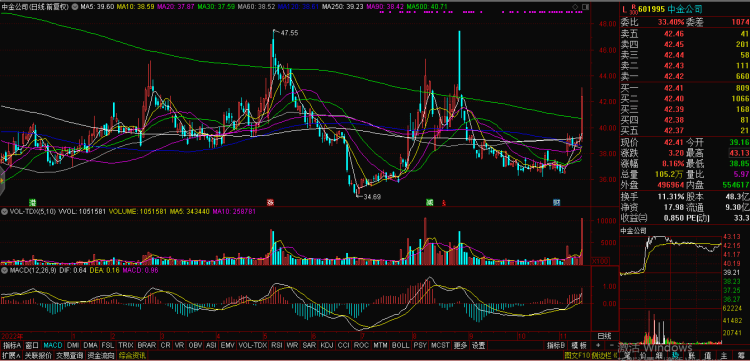The image size is (750, 361).
Task: Enable the BOLL indicator
Action: (x=400, y=345)
